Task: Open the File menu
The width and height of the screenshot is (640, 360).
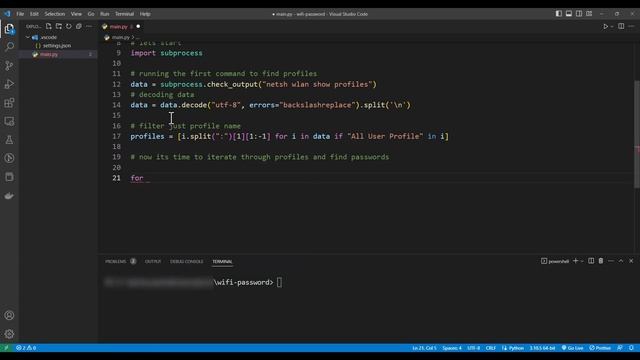Action: pyautogui.click(x=20, y=14)
